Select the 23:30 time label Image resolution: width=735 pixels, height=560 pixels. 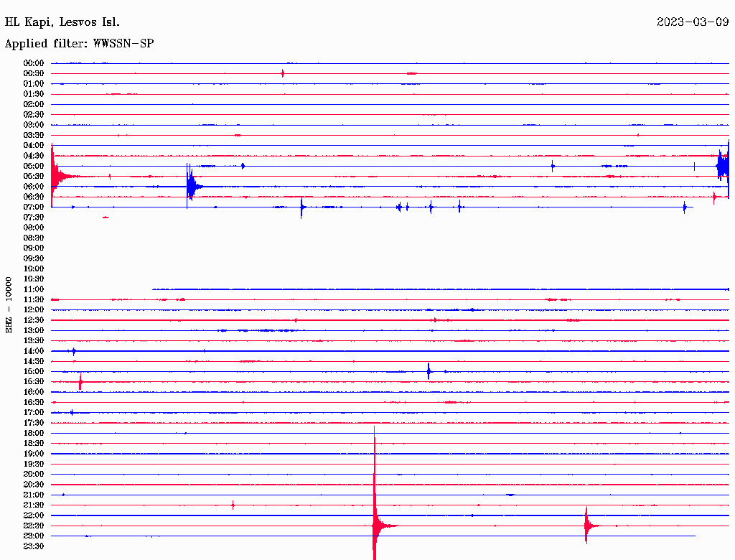[34, 546]
